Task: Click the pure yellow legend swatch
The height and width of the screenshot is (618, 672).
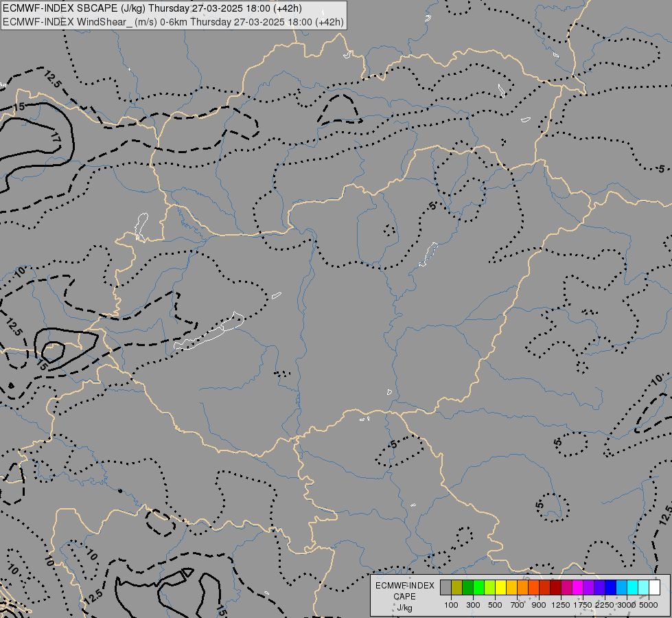Action: point(501,588)
